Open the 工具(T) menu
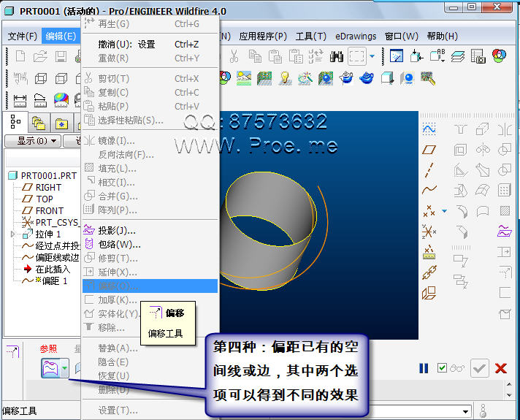 (x=310, y=37)
